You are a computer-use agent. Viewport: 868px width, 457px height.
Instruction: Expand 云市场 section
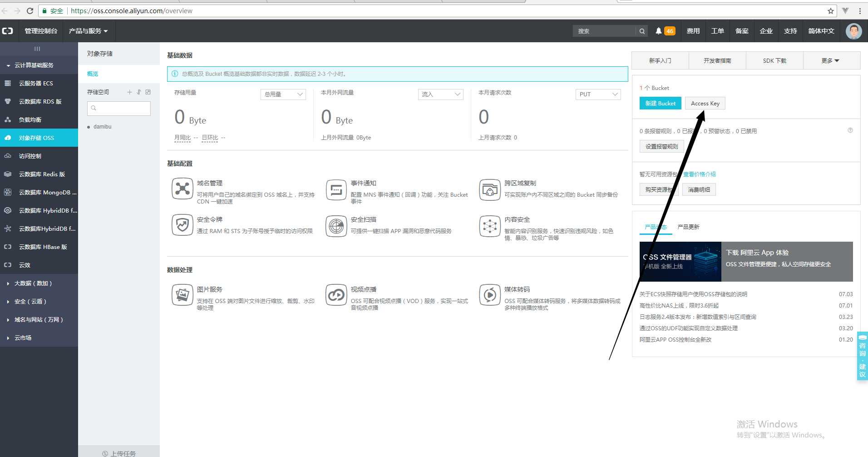39,338
